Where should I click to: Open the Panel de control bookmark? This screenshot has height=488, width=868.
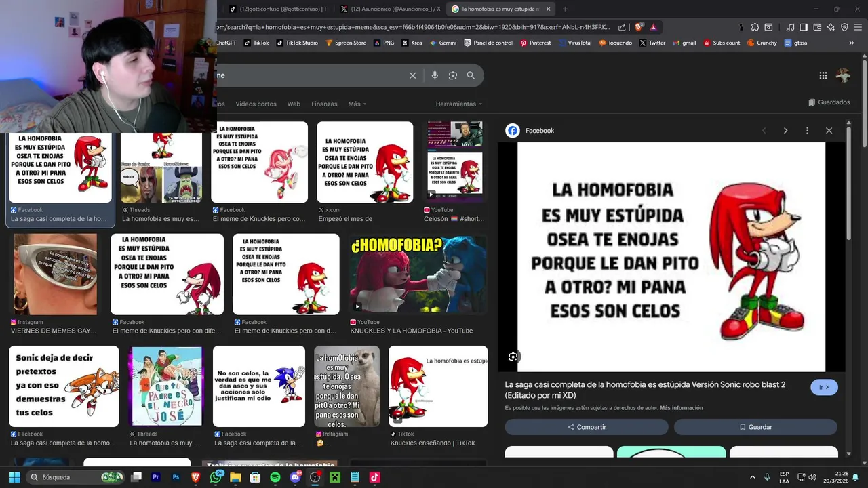(488, 43)
